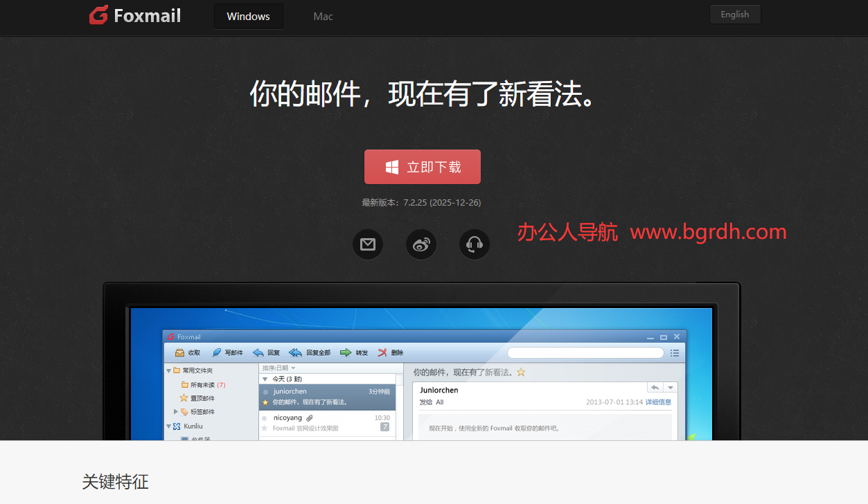The height and width of the screenshot is (504, 868).
Task: Select the nicoyang email row in preview
Action: [x=327, y=424]
